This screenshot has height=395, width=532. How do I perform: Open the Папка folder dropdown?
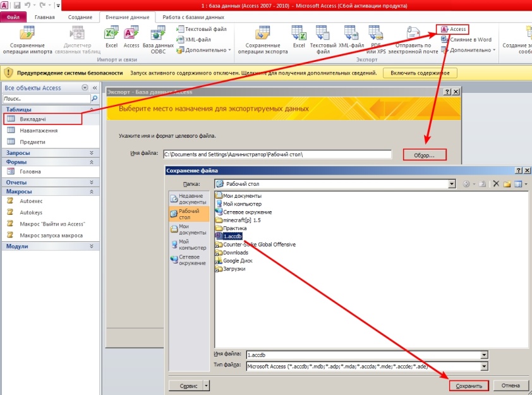click(x=452, y=184)
